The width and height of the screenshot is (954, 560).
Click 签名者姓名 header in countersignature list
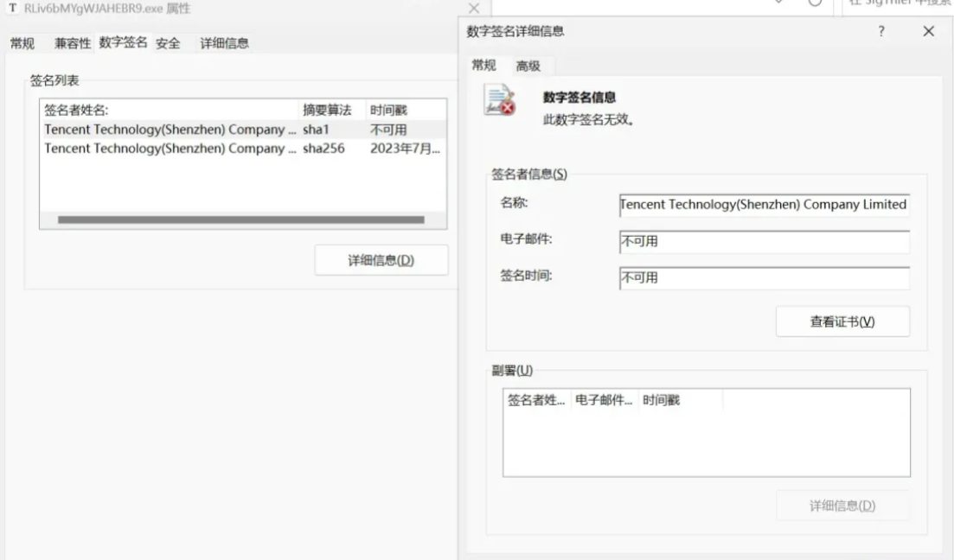tap(536, 400)
